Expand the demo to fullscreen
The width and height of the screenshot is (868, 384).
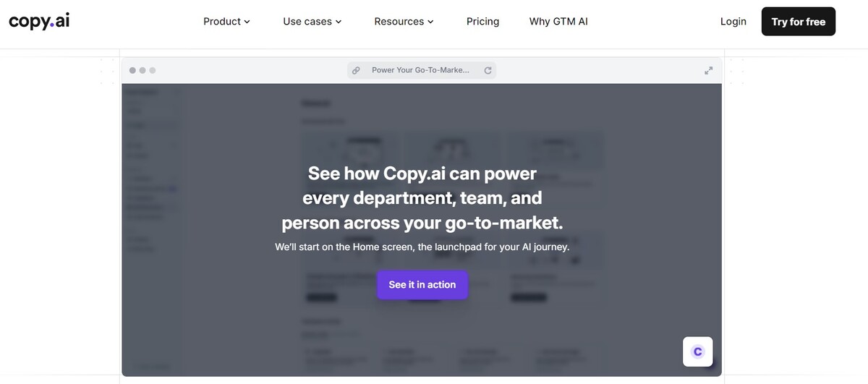click(x=709, y=70)
